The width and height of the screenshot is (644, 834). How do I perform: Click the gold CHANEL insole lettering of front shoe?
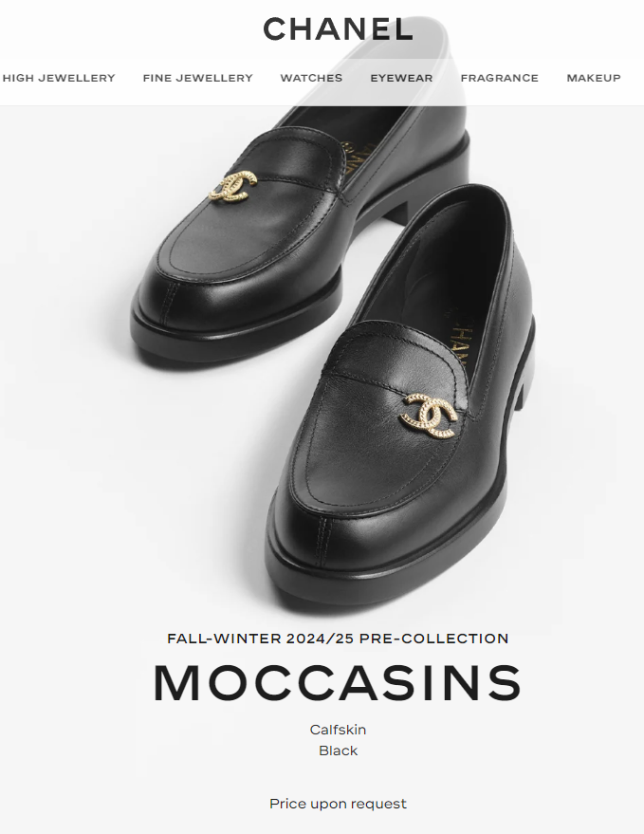[x=457, y=341]
